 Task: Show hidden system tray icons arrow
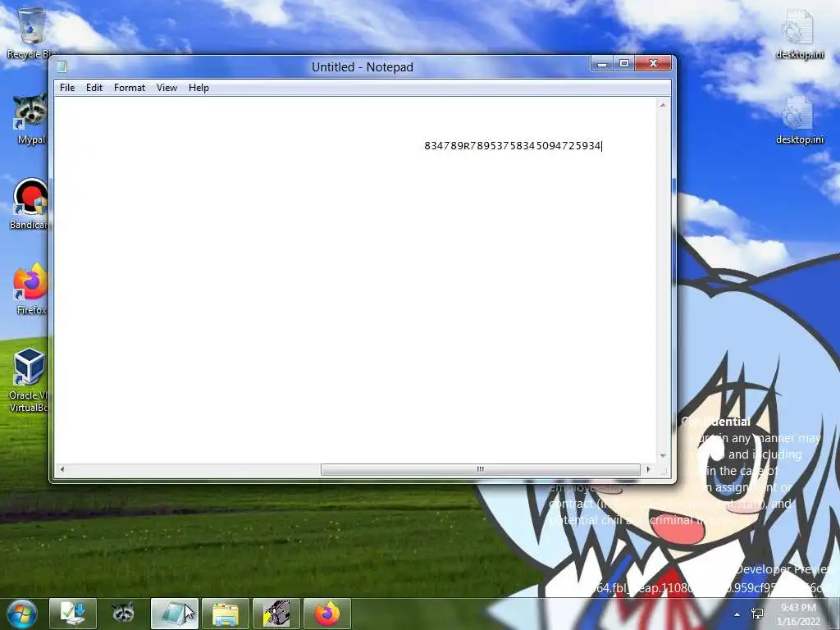737,614
